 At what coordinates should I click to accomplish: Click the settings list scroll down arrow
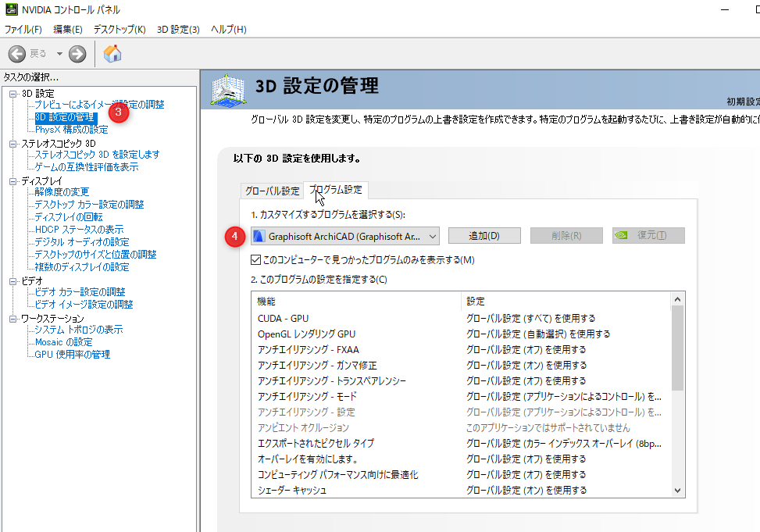coord(678,491)
